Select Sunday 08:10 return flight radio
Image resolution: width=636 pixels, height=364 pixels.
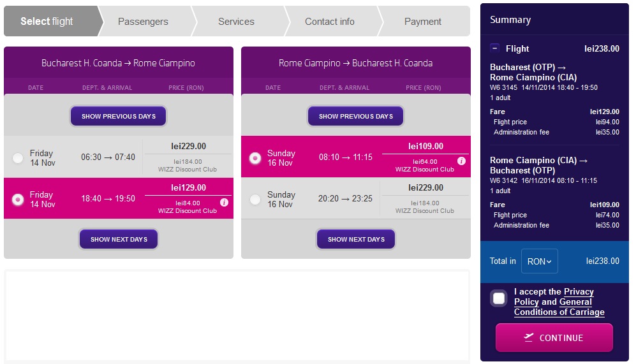255,158
